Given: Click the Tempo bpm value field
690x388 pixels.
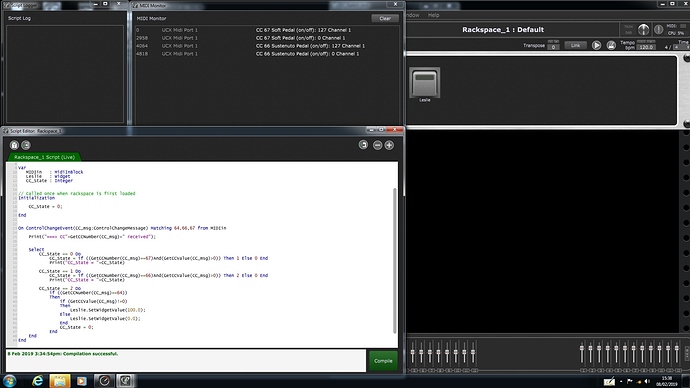Looking at the screenshot, I should (646, 47).
